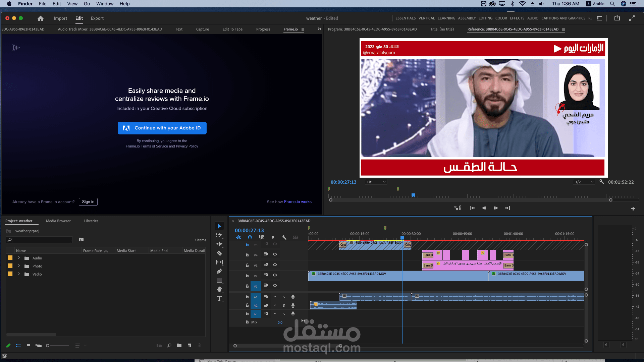Mute audio track A1
The image size is (644, 362).
[x=275, y=297]
